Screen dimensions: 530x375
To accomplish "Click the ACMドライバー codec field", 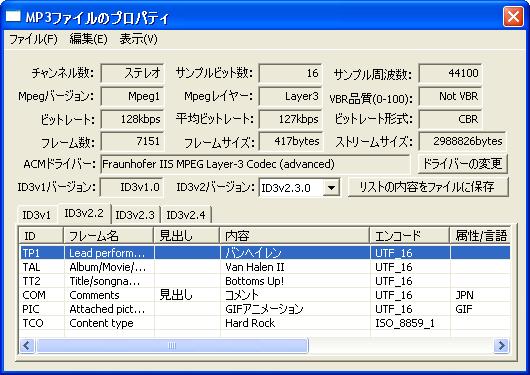I will 255,164.
